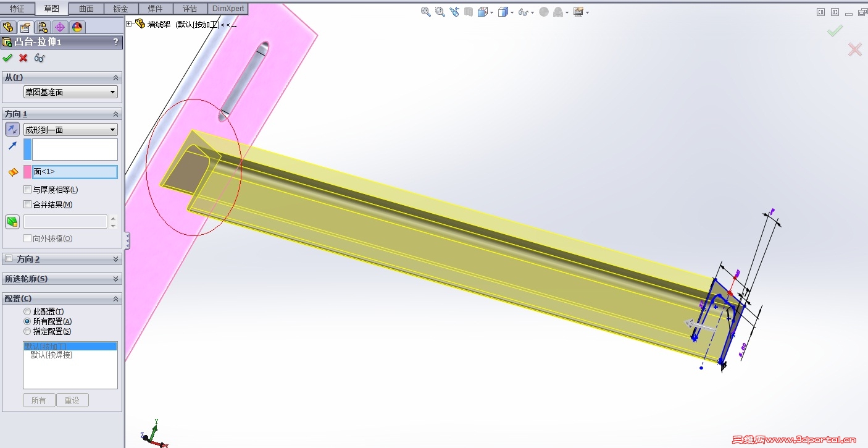The width and height of the screenshot is (868, 448).
Task: Click the Edit Appearance sphere icon
Action: [x=543, y=12]
